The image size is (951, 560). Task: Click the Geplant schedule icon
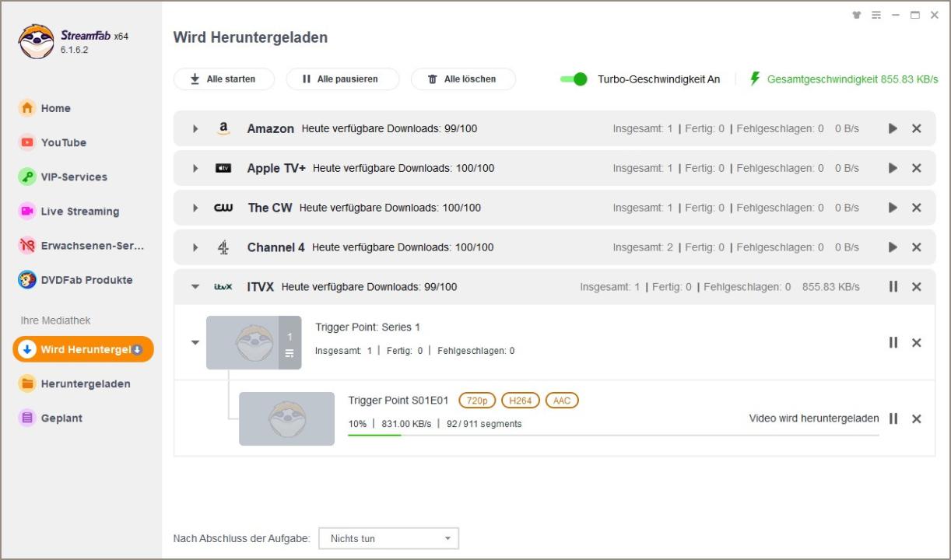tap(27, 418)
